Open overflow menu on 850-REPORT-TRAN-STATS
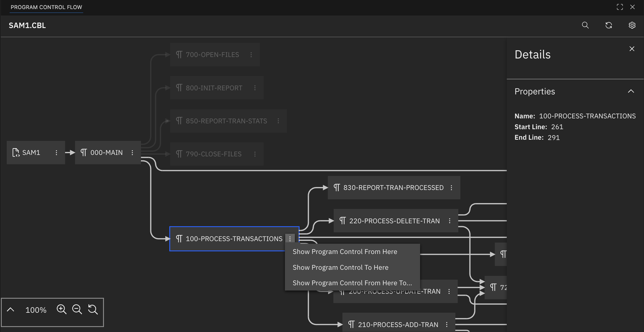Image resolution: width=644 pixels, height=332 pixels. point(278,121)
